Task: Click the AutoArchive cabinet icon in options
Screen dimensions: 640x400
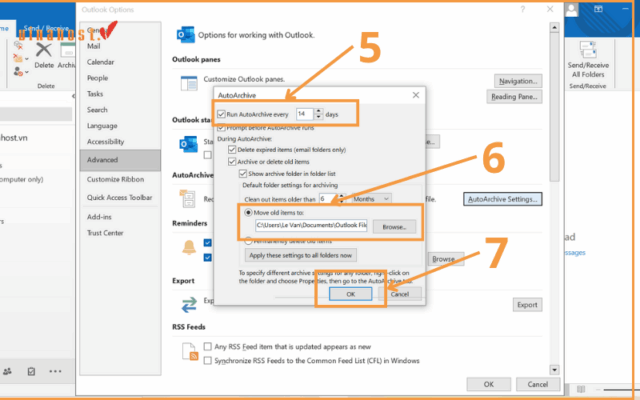Action: coord(190,199)
